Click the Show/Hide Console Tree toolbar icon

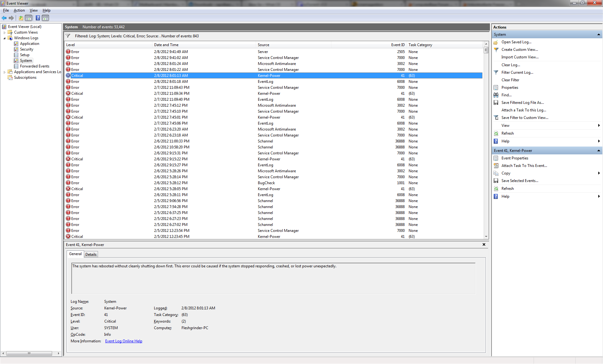tap(29, 18)
